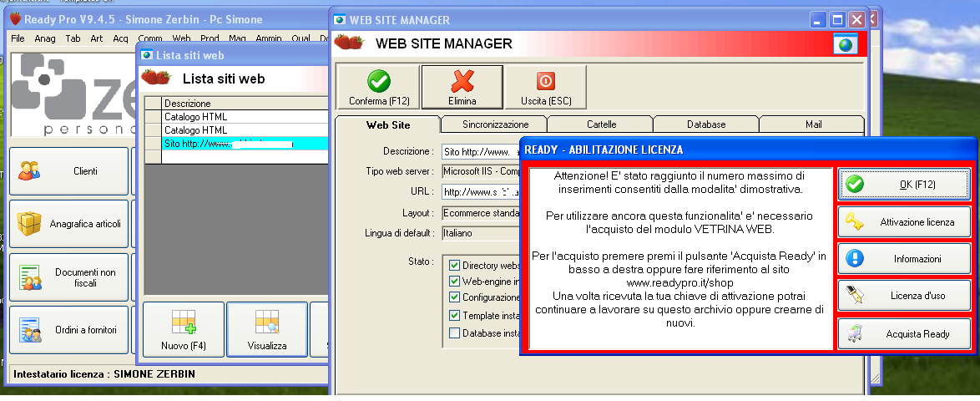This screenshot has width=980, height=401.
Task: Select Web Site tab
Action: click(388, 125)
